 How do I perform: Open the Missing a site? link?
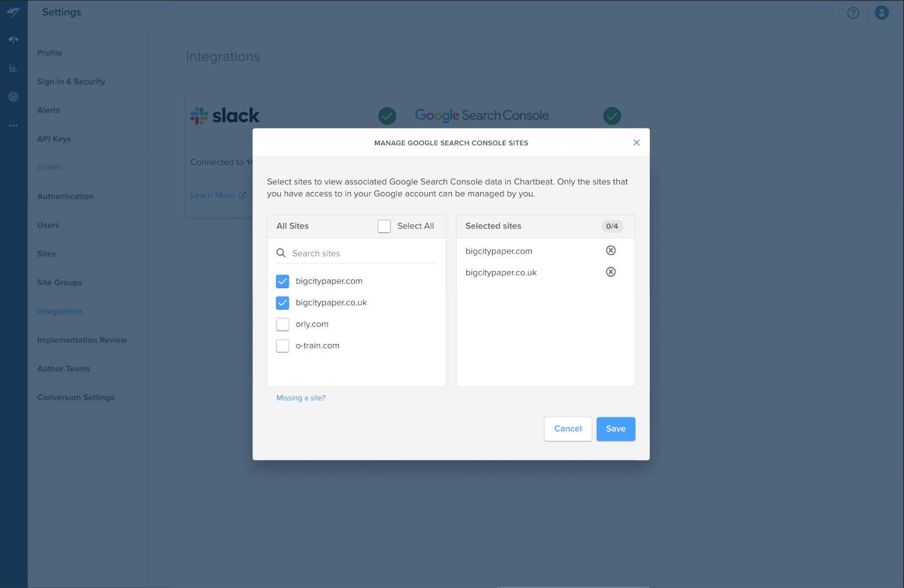tap(301, 398)
